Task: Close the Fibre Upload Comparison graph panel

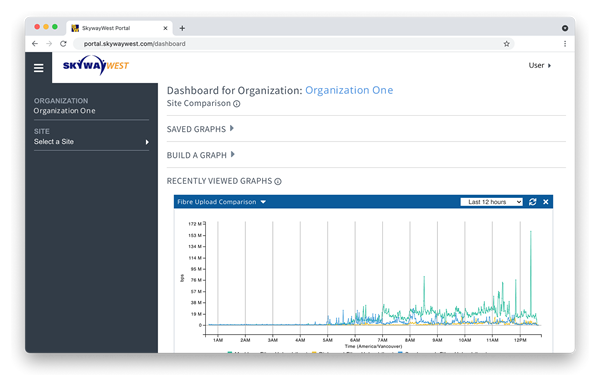Action: coord(546,202)
